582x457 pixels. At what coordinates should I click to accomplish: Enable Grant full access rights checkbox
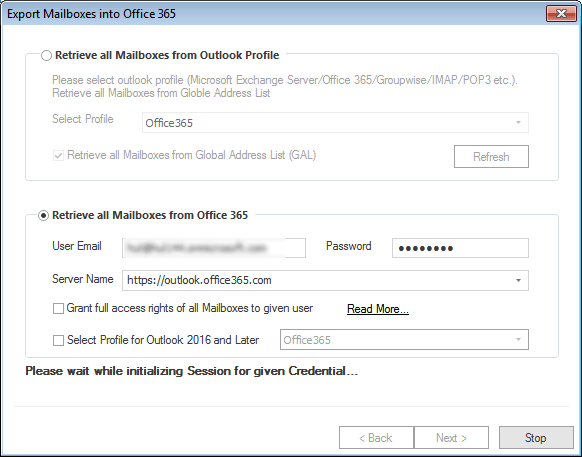point(58,309)
